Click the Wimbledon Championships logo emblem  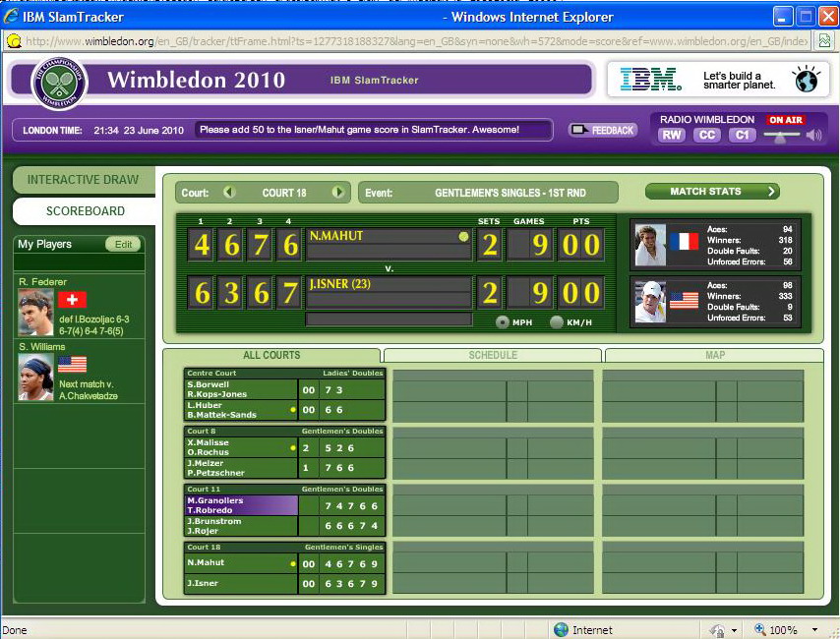tap(59, 83)
